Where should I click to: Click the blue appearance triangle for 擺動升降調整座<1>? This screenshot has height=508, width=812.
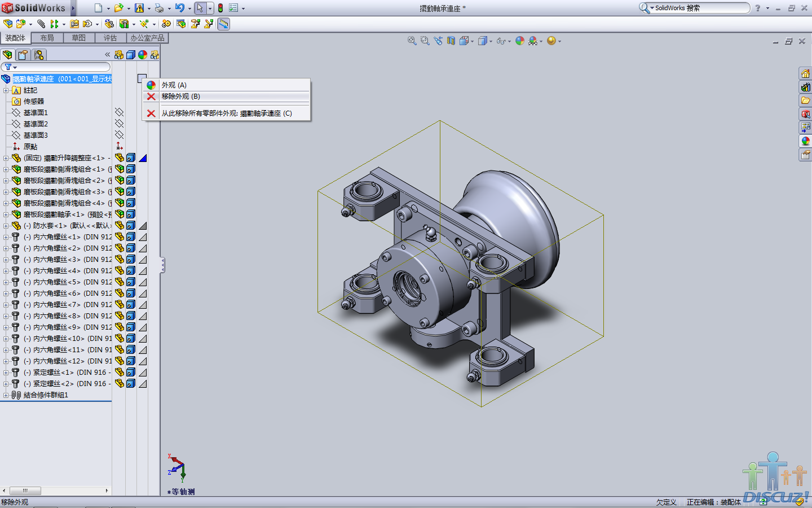tap(143, 158)
